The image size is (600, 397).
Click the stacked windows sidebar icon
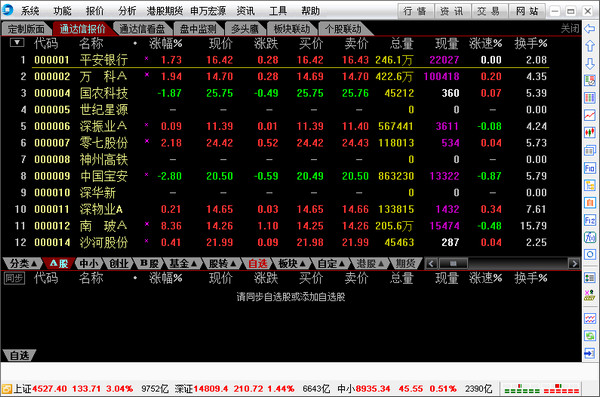pyautogui.click(x=590, y=150)
